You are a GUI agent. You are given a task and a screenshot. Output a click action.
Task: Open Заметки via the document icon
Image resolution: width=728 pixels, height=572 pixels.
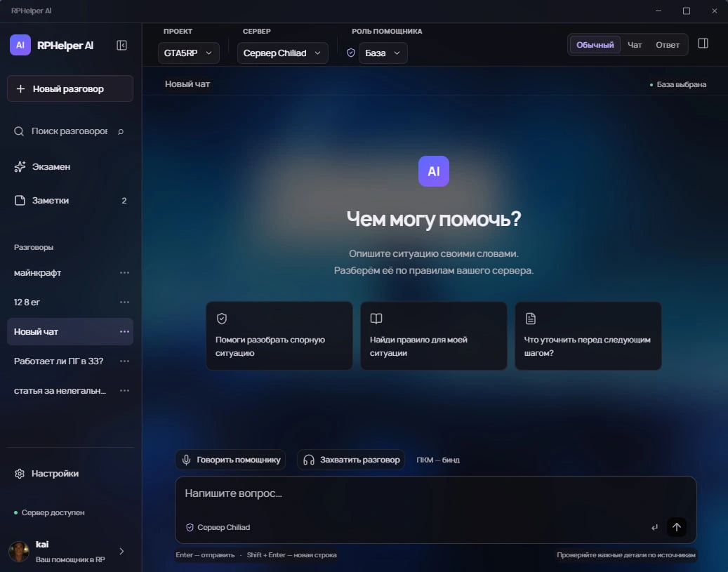[x=20, y=201]
